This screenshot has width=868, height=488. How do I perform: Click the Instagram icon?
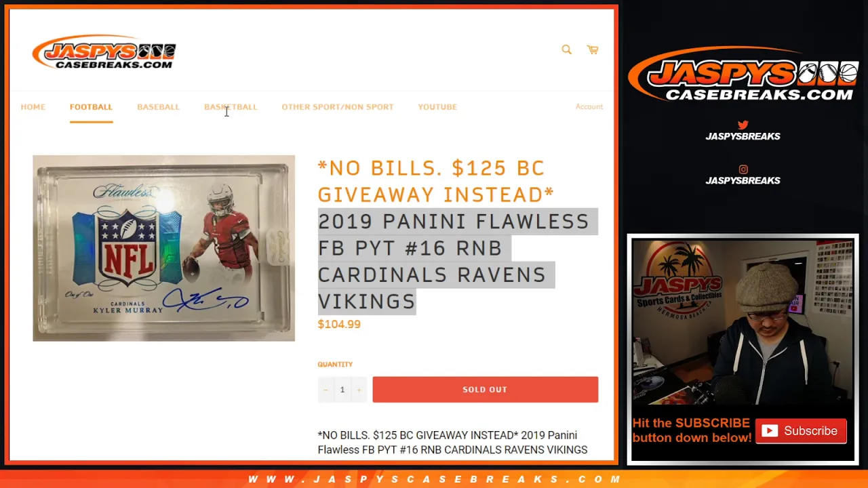click(x=743, y=169)
